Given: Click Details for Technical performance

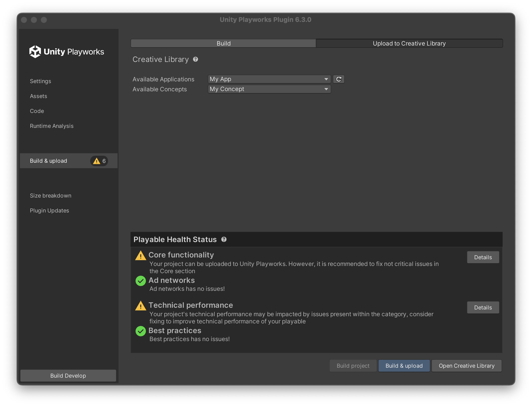Looking at the screenshot, I should [x=483, y=307].
